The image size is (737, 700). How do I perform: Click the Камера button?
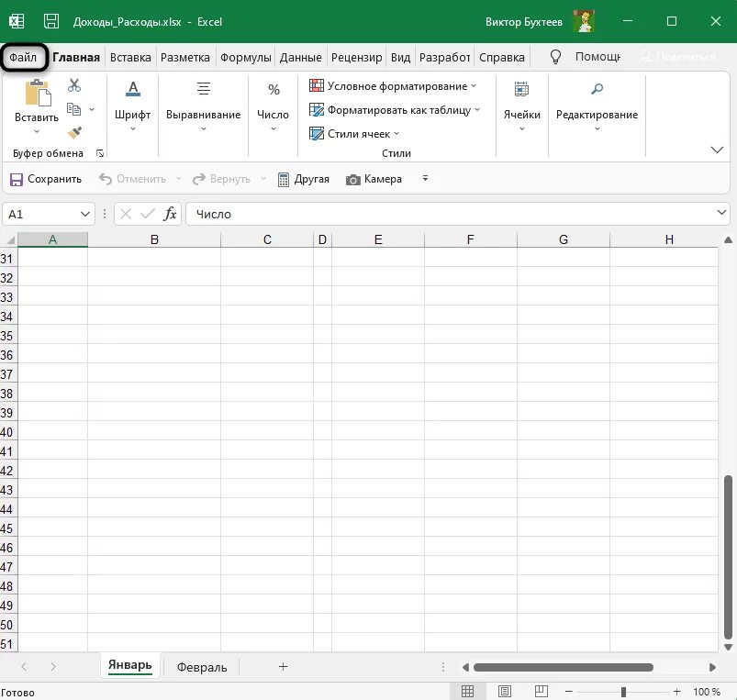point(374,179)
